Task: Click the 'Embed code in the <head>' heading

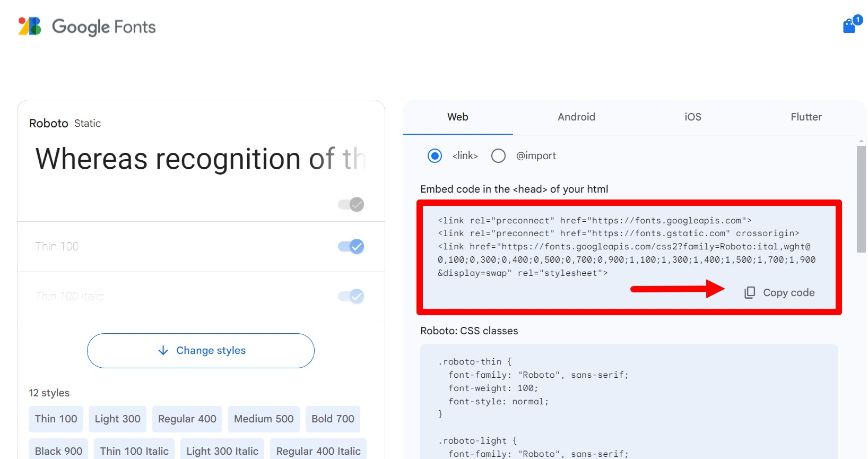Action: [514, 189]
